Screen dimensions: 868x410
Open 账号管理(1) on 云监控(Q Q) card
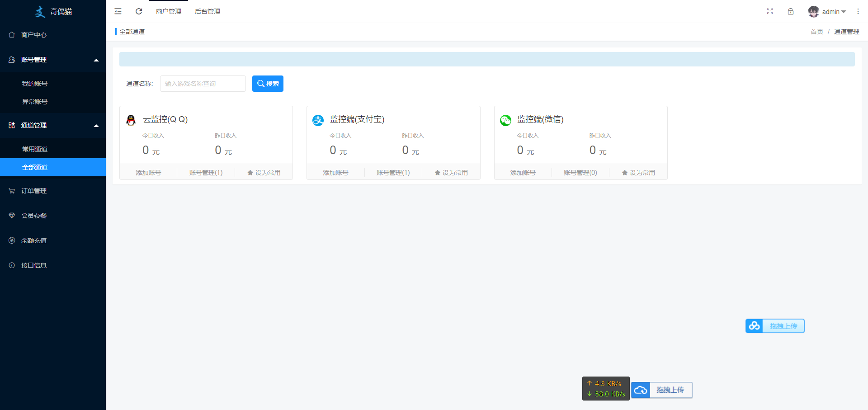tap(206, 173)
